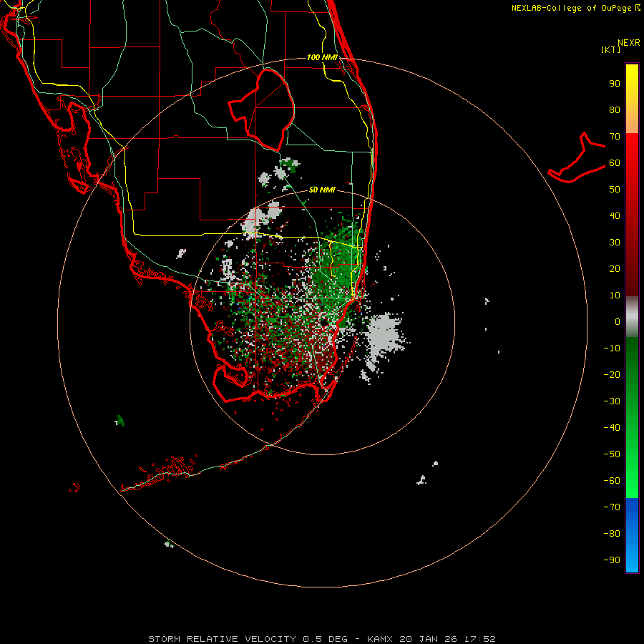The height and width of the screenshot is (644, 644).
Task: Click the 40 knot scale label
Action: click(x=615, y=215)
